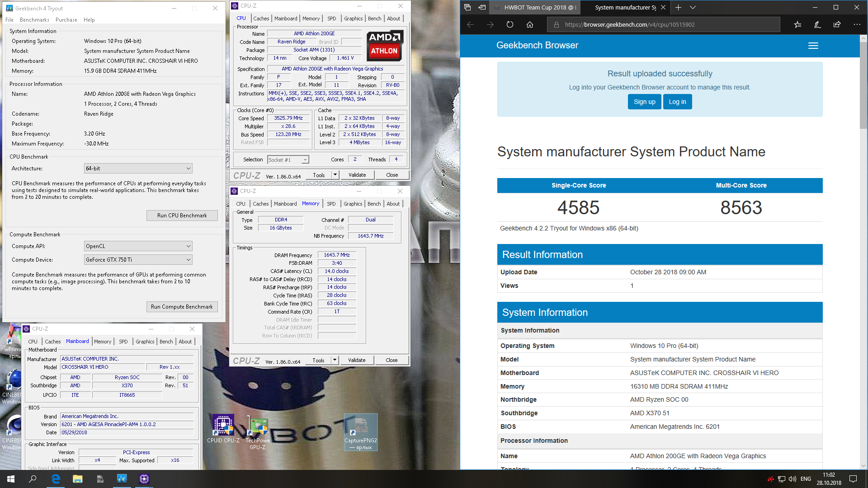Expand the Architecture 64-bit dropdown
This screenshot has width=868, height=488.
[138, 169]
